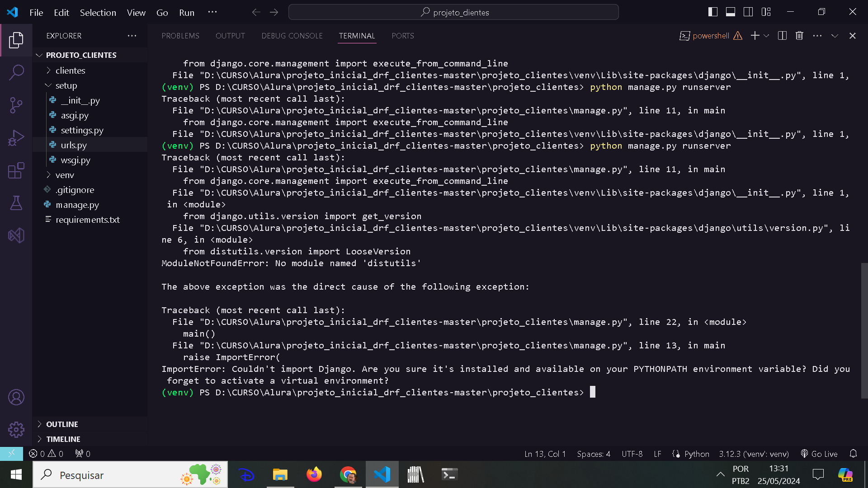Switch to the OUTPUT tab
The width and height of the screenshot is (868, 488).
point(230,36)
